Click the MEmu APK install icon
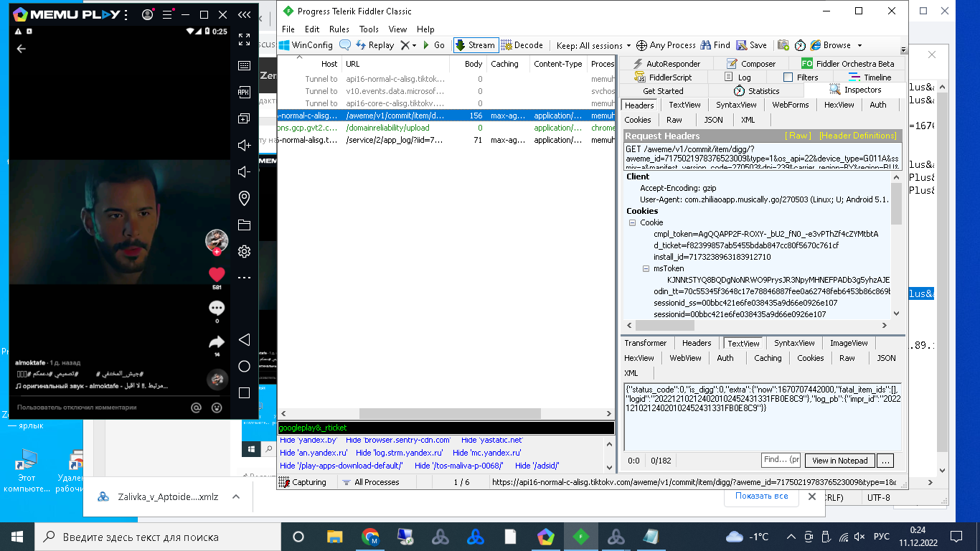The width and height of the screenshot is (980, 551). tap(244, 92)
